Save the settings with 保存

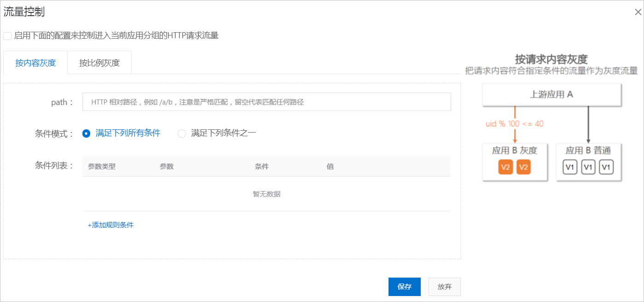point(405,287)
